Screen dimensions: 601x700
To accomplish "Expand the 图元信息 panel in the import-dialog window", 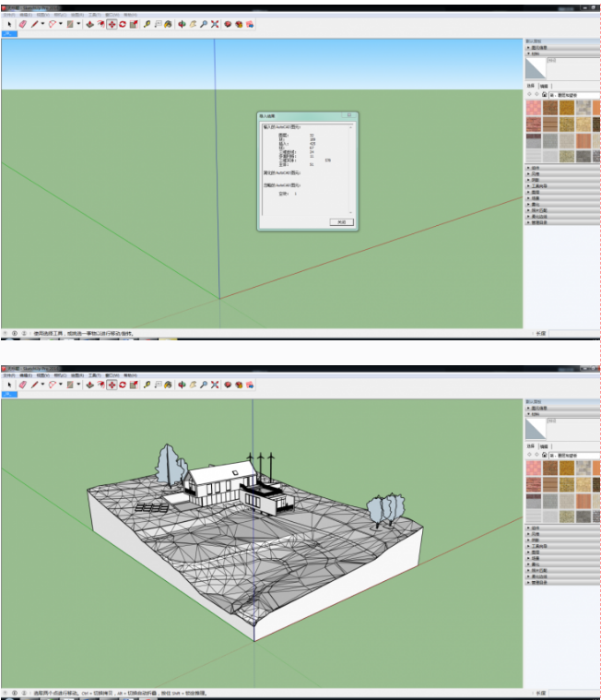I will click(x=562, y=47).
